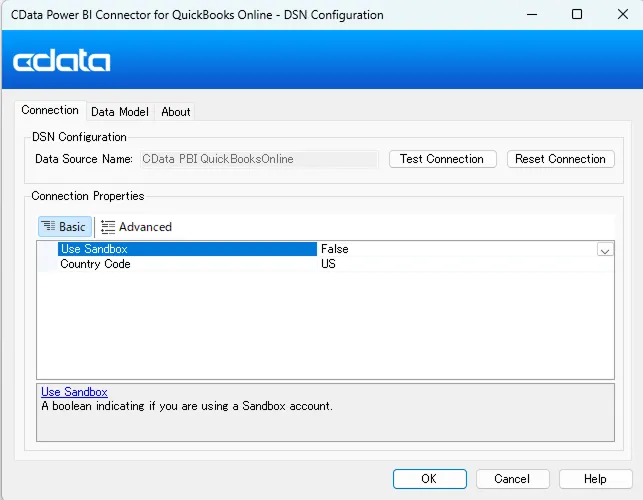Click the Reset Connection button
Screen dimensions: 643x500
click(560, 159)
